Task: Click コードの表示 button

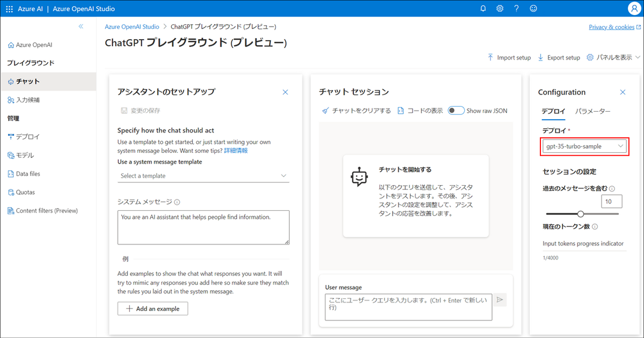Action: point(420,111)
